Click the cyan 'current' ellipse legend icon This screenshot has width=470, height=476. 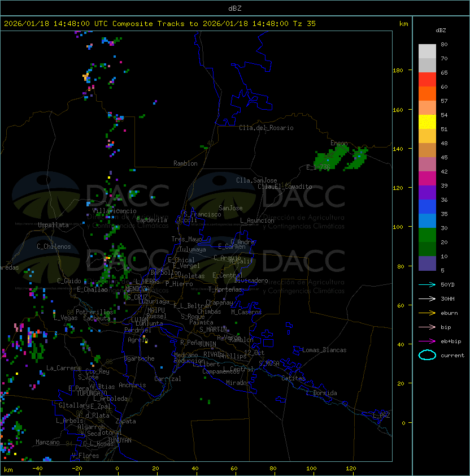(x=427, y=355)
